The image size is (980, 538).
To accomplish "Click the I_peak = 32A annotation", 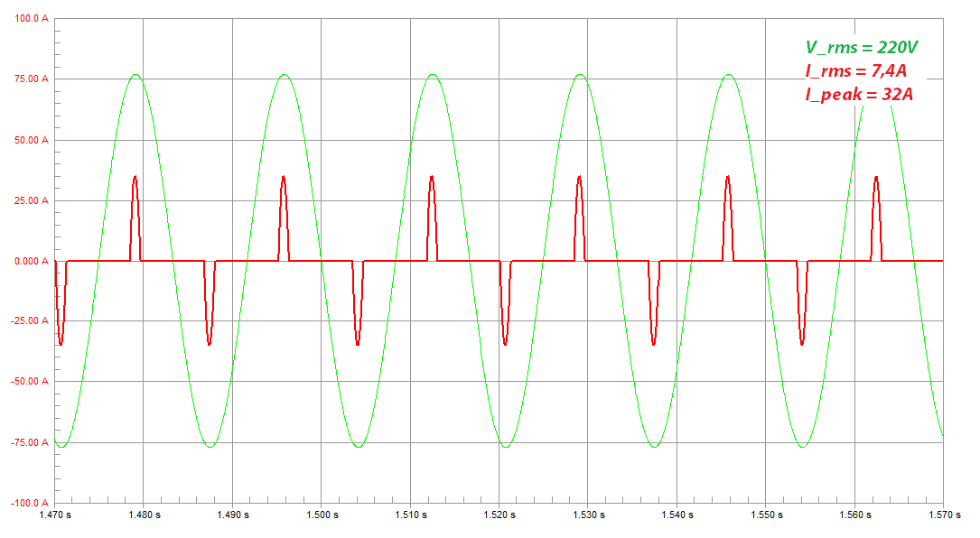I will [x=859, y=93].
